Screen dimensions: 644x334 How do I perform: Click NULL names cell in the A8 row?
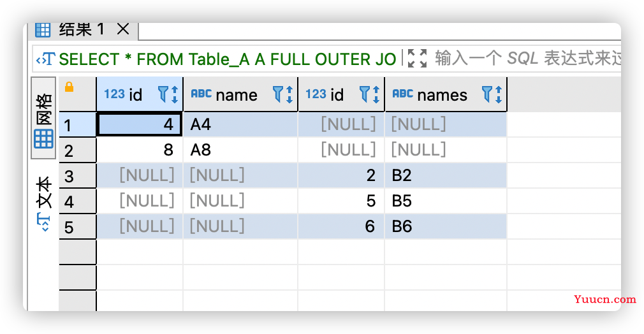pos(446,150)
